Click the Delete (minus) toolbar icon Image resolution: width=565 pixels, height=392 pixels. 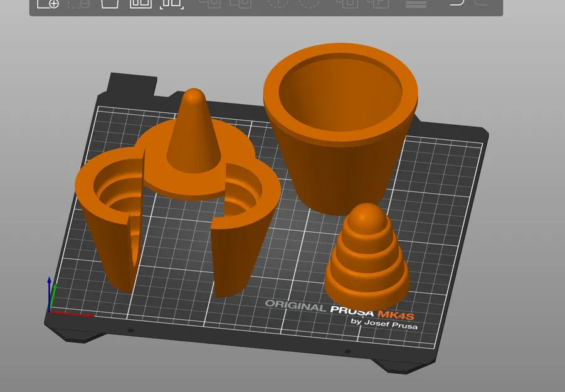[79, 4]
